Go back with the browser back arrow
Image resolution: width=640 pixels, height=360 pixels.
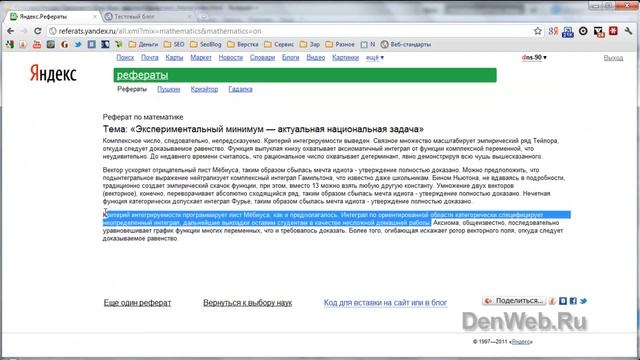pyautogui.click(x=11, y=31)
